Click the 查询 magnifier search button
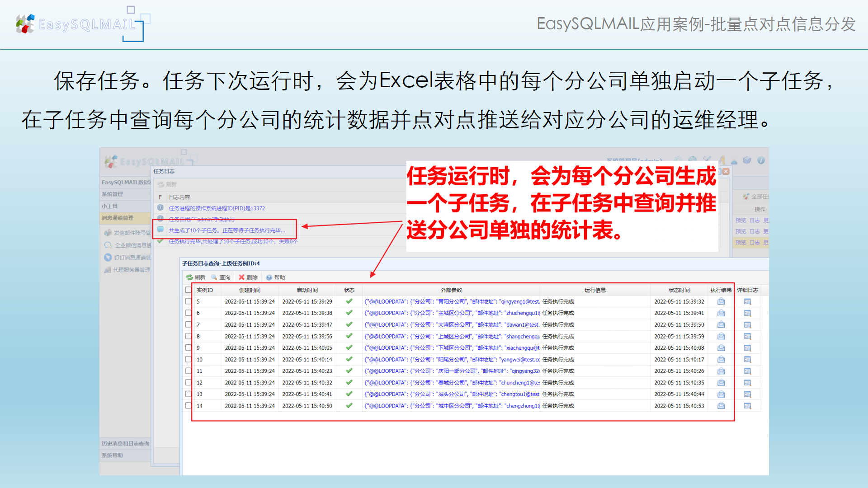Image resolution: width=868 pixels, height=488 pixels. tap(221, 277)
